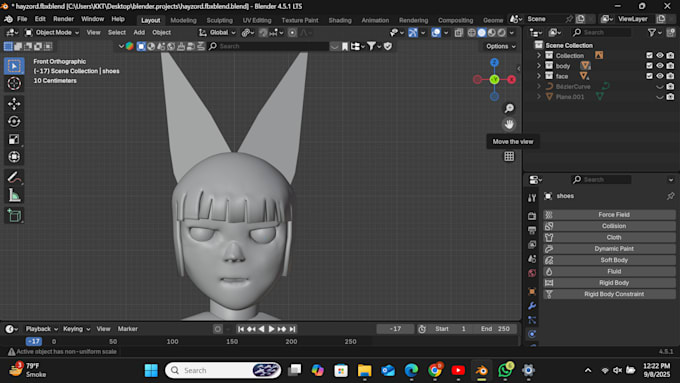The image size is (680, 383).
Task: Add Dynamic Paint physics
Action: pyautogui.click(x=609, y=249)
